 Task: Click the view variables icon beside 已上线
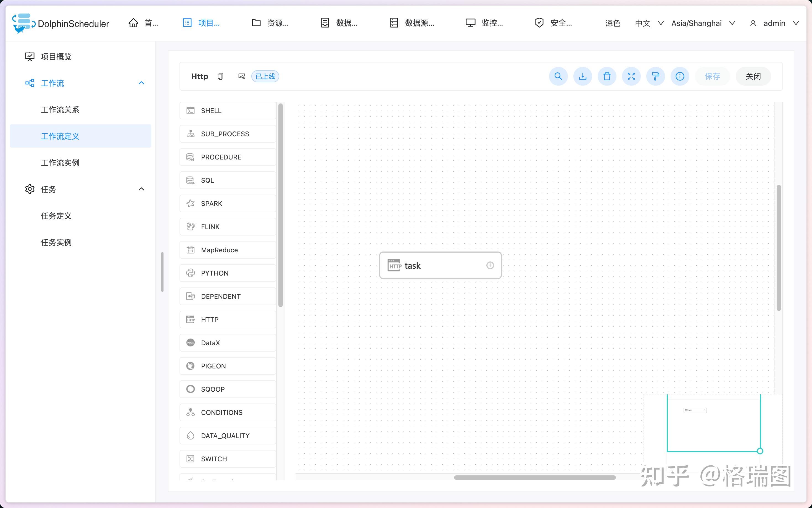(x=242, y=76)
